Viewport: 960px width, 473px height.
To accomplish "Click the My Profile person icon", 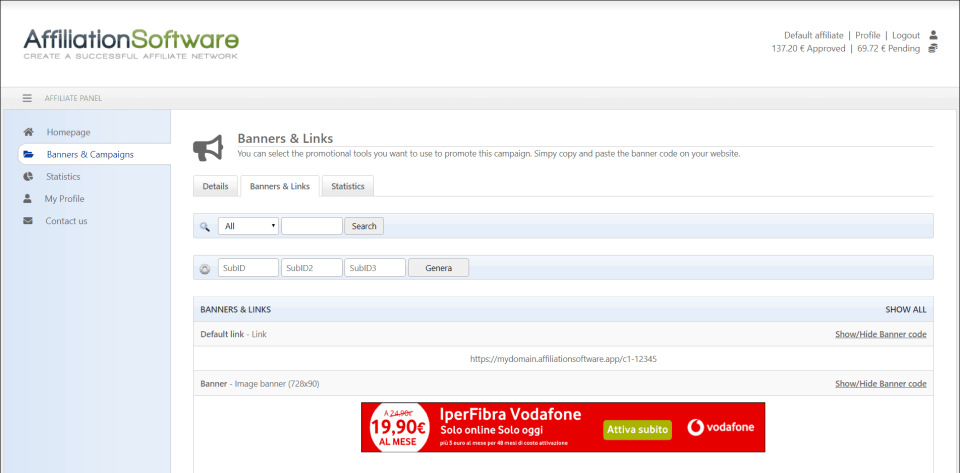I will [28, 199].
